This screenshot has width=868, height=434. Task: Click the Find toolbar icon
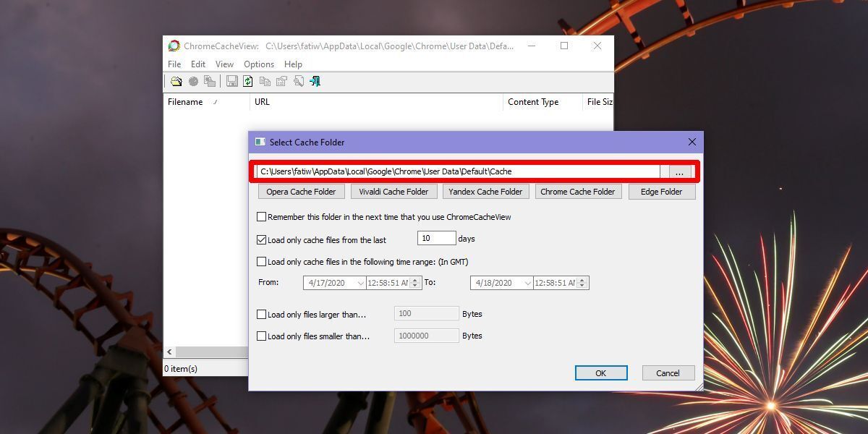point(299,80)
